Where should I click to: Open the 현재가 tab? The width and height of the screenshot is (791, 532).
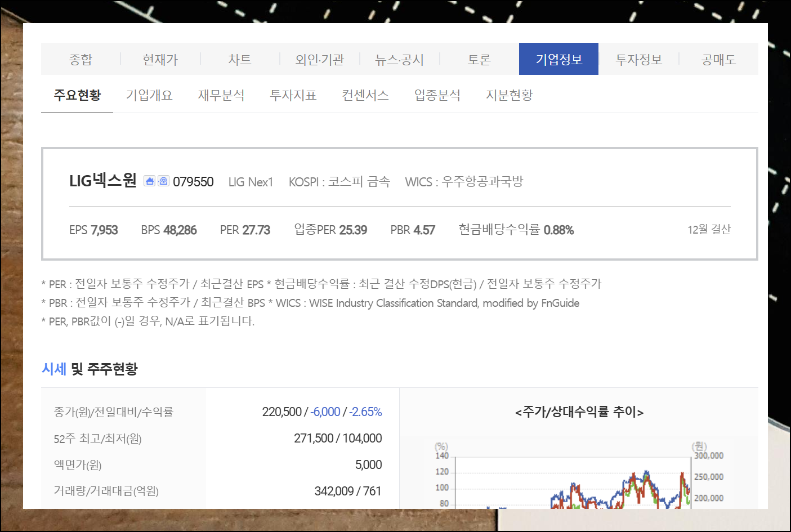pos(160,59)
